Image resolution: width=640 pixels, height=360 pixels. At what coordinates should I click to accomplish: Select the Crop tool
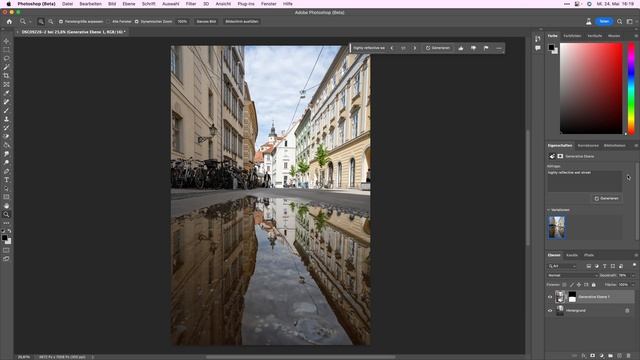pos(6,76)
